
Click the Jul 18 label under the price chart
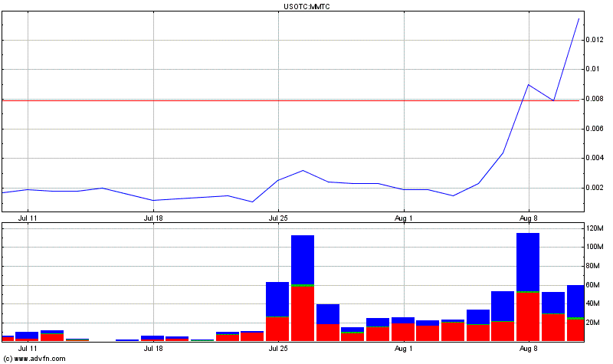pos(153,218)
